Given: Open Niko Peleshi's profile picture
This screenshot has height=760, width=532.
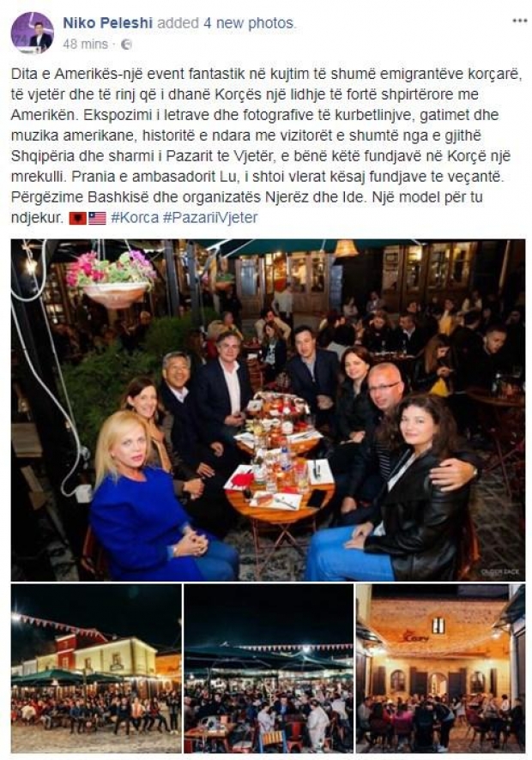Looking at the screenshot, I should [x=32, y=33].
